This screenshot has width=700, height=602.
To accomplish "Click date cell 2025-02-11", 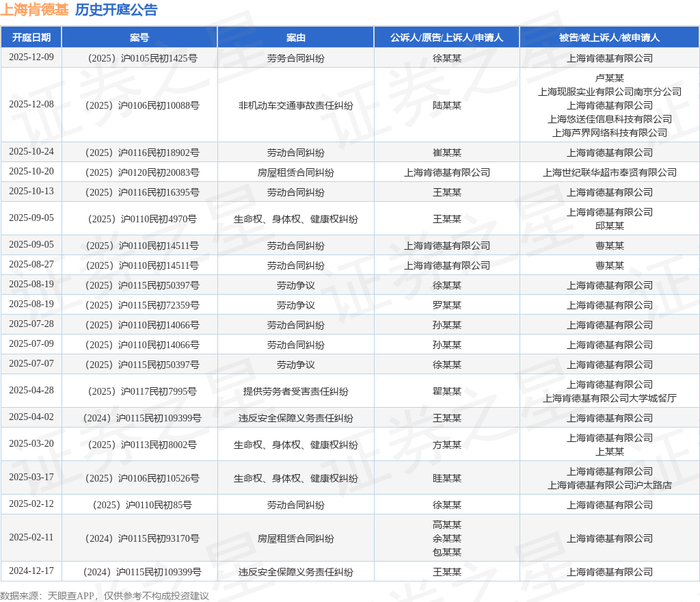I will 31,537.
